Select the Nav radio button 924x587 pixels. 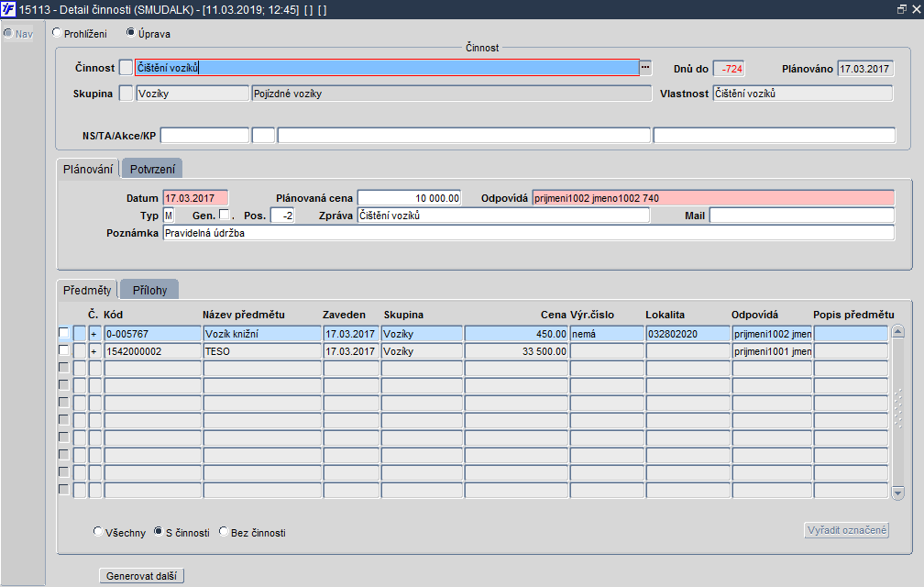pyautogui.click(x=8, y=33)
